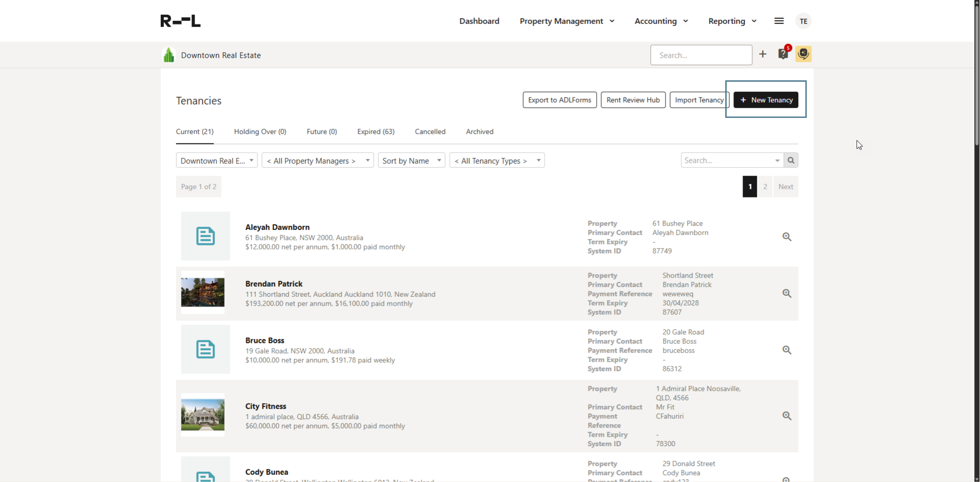Open help notifications via question mark icon
Viewport: 980px width, 482px height.
[x=783, y=55]
